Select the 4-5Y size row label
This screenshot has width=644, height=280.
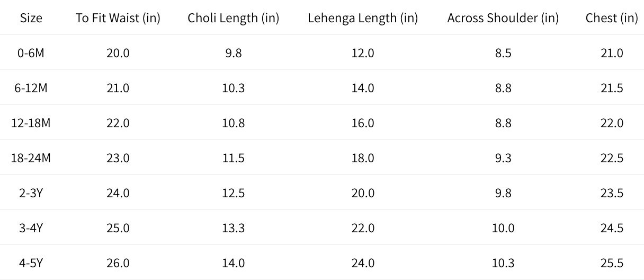tap(31, 263)
